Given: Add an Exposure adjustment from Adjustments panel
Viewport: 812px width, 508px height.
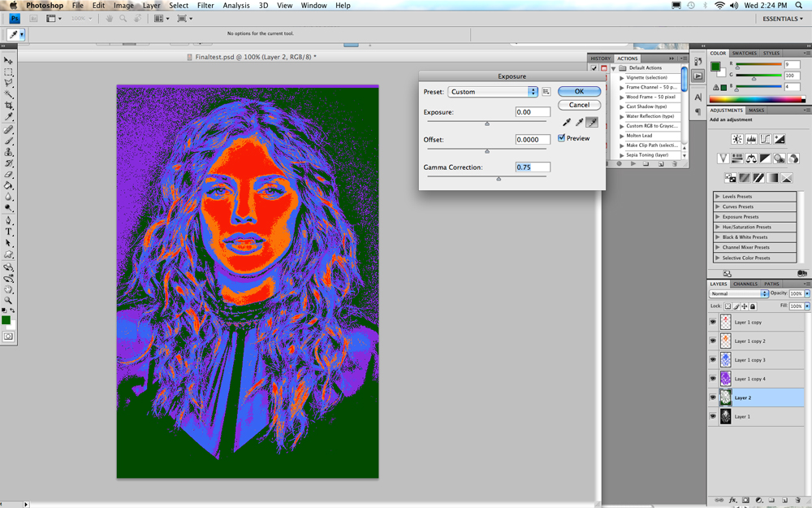Looking at the screenshot, I should [779, 139].
